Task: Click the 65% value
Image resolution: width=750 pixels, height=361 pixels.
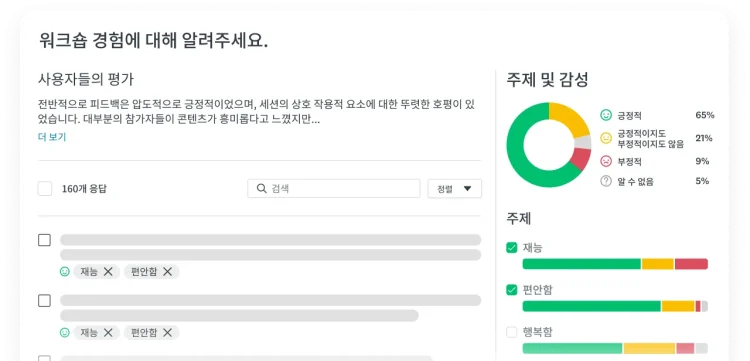Action: pyautogui.click(x=705, y=115)
